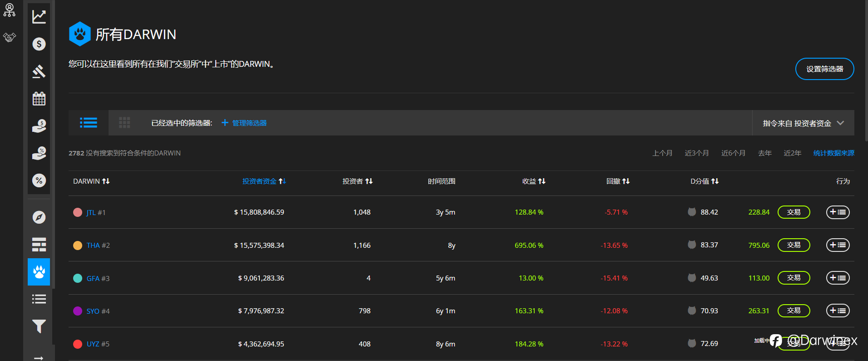The width and height of the screenshot is (868, 361).
Task: Click the pink color dot beside JTL
Action: point(78,212)
